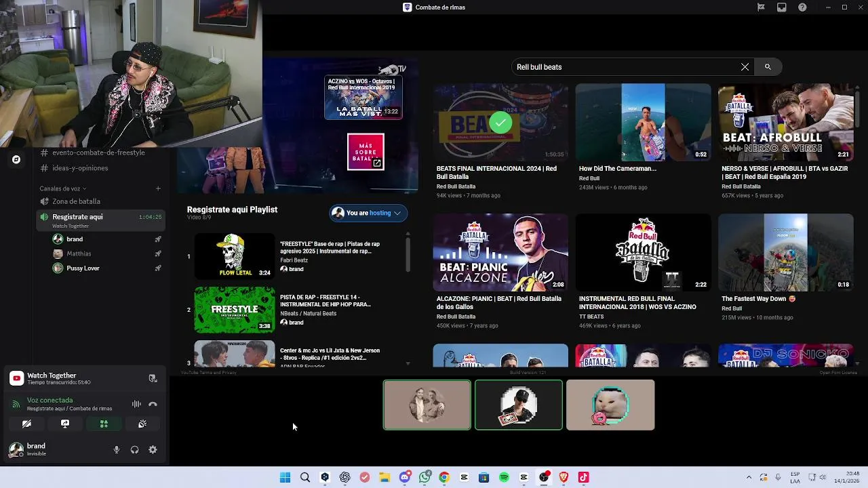Open Discord inbox flag icon in title bar

761,7
